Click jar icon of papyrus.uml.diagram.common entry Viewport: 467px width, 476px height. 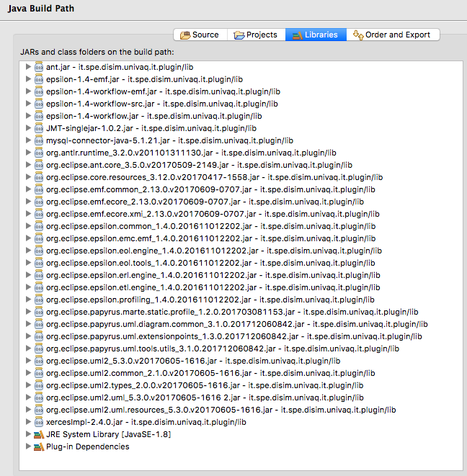coord(39,324)
